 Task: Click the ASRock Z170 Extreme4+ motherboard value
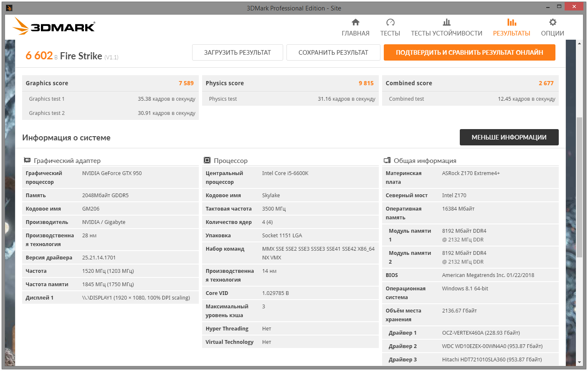point(471,173)
